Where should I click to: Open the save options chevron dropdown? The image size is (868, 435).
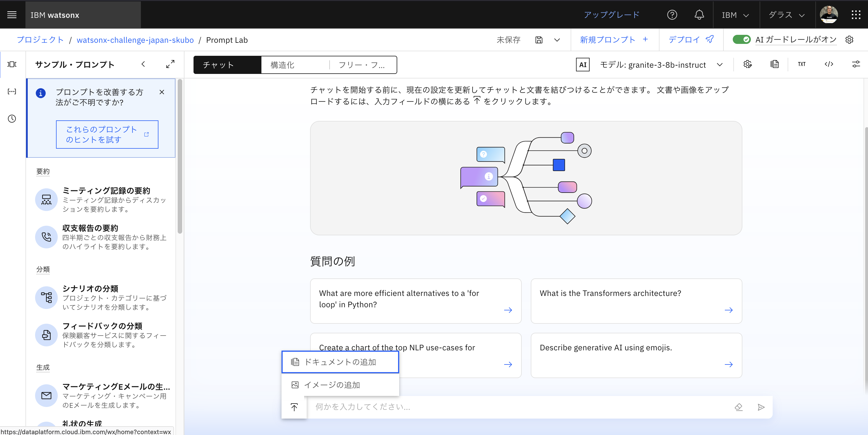[557, 40]
